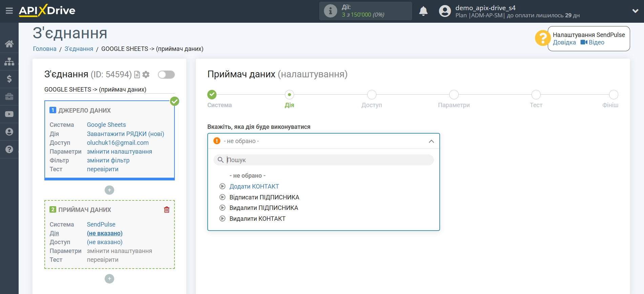644x294 pixels.
Task: Open the connections sitemap sidebar icon
Action: point(9,61)
